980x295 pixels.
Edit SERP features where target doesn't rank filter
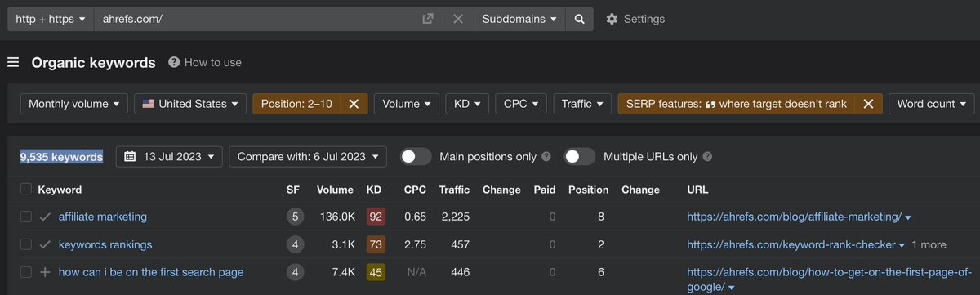[x=736, y=104]
